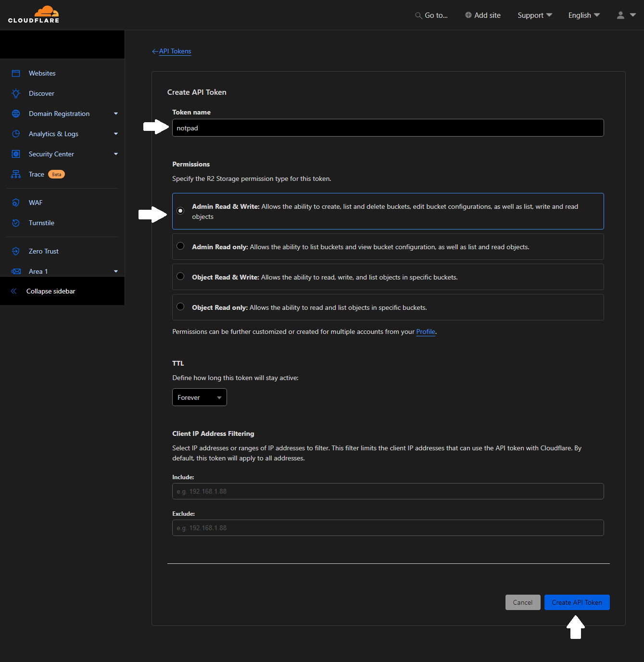Open the Support menu
Viewport: 644px width, 662px height.
point(534,15)
